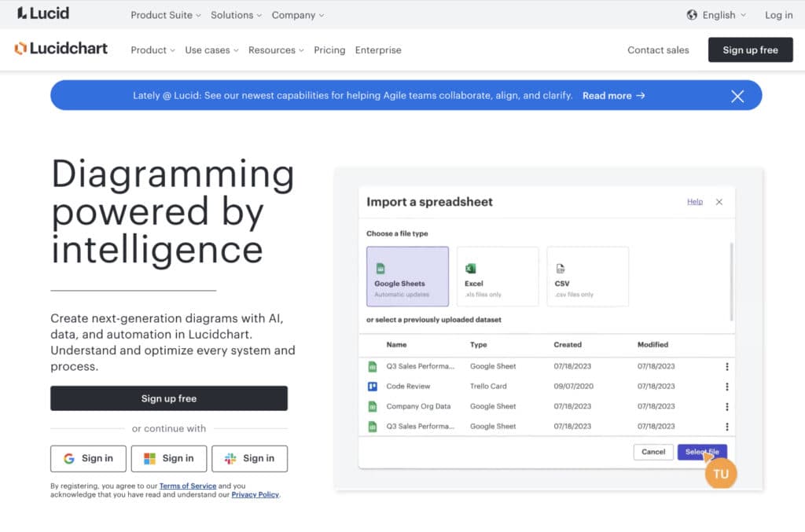
Task: Select Excel as the file type
Action: [498, 276]
